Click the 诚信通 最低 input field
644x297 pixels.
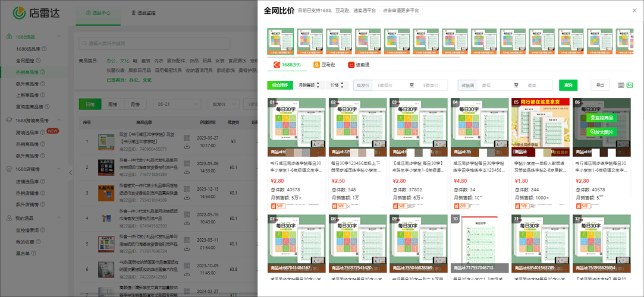pos(495,86)
